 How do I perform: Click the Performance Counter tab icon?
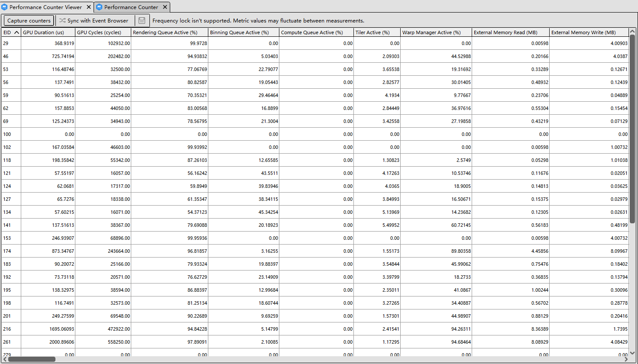tap(99, 7)
